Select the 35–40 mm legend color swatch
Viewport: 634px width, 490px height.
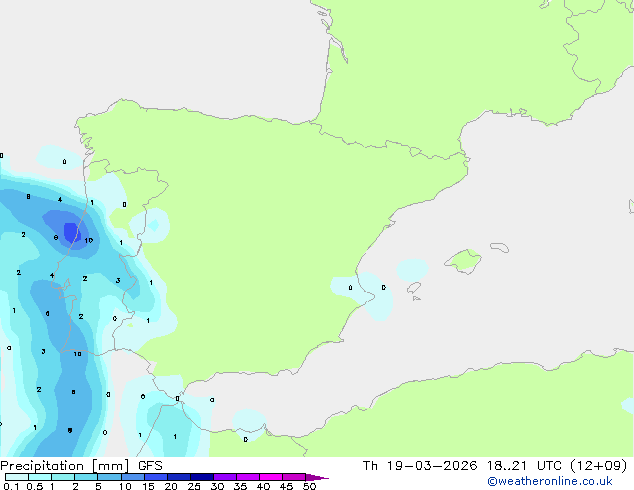pos(248,477)
